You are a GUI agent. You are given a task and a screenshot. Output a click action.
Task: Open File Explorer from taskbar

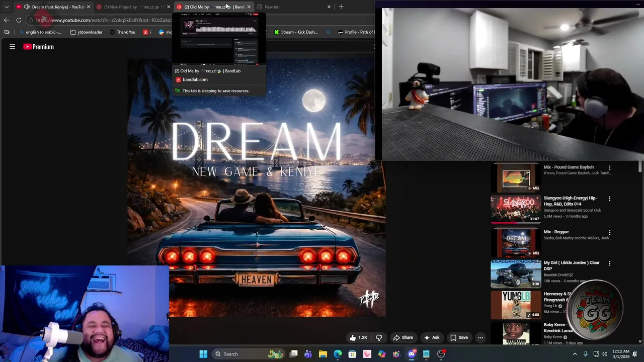tap(323, 354)
